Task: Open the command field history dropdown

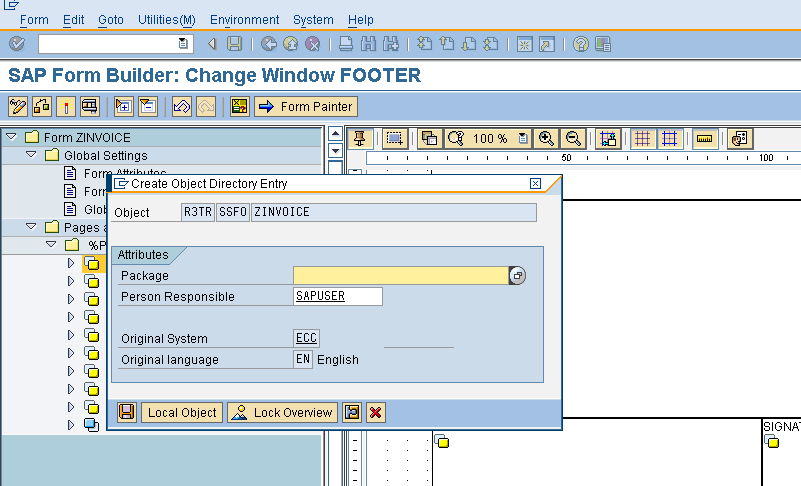Action: point(183,44)
